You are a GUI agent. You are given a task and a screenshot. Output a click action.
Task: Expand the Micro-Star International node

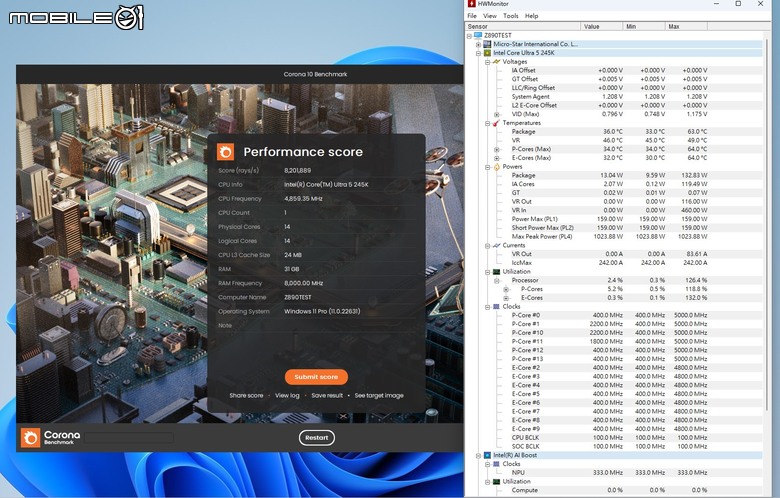point(479,44)
